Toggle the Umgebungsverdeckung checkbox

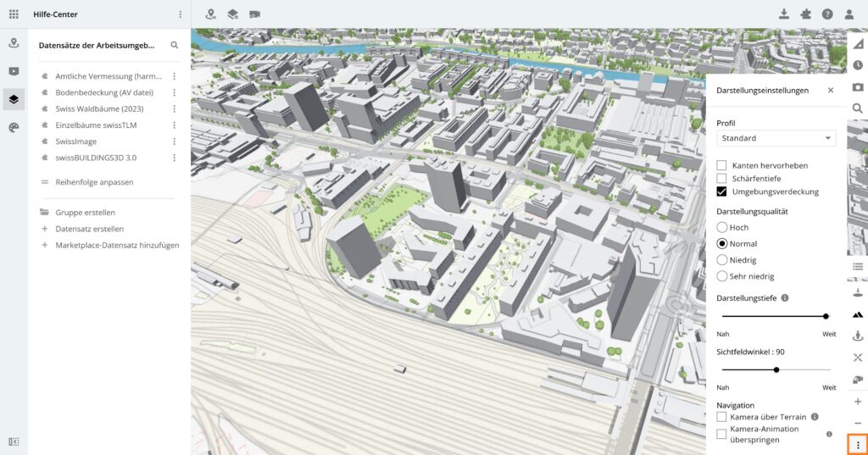[722, 191]
